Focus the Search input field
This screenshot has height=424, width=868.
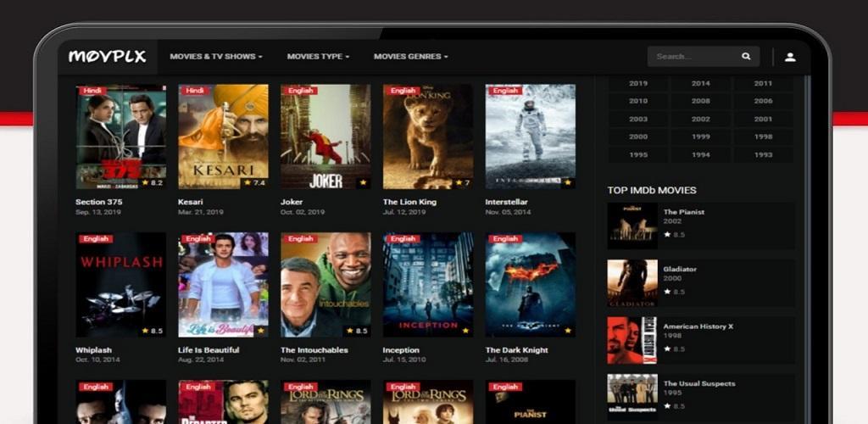pyautogui.click(x=703, y=57)
